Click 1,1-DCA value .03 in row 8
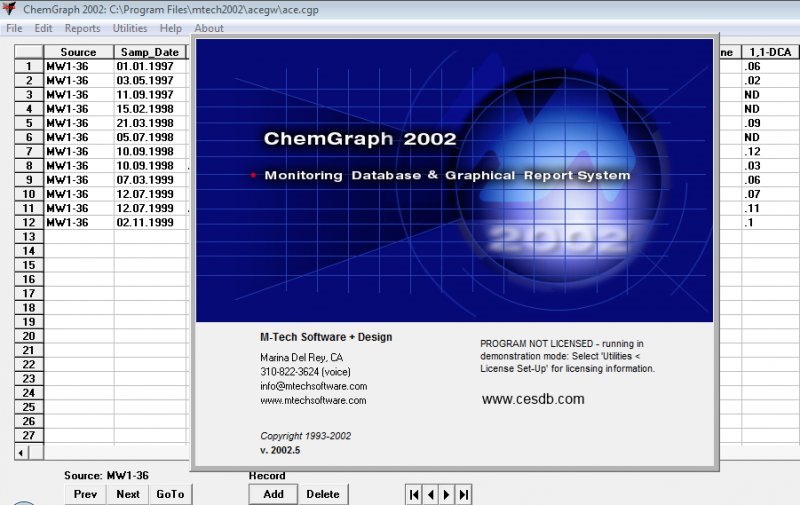The height and width of the screenshot is (505, 800). click(x=770, y=166)
